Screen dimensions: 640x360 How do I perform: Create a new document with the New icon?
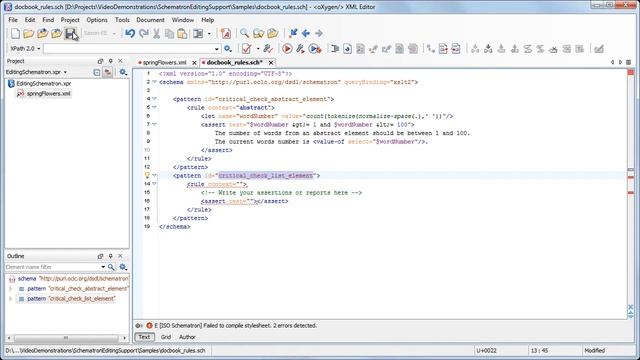click(15, 33)
